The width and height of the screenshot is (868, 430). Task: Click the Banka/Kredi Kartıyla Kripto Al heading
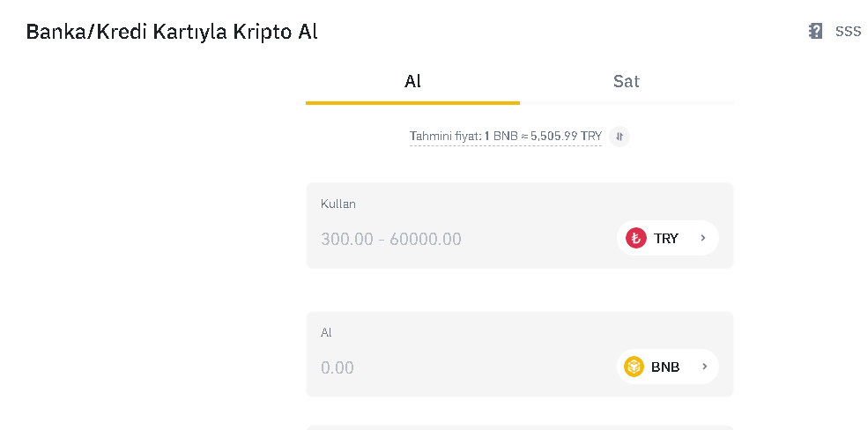pos(172,32)
